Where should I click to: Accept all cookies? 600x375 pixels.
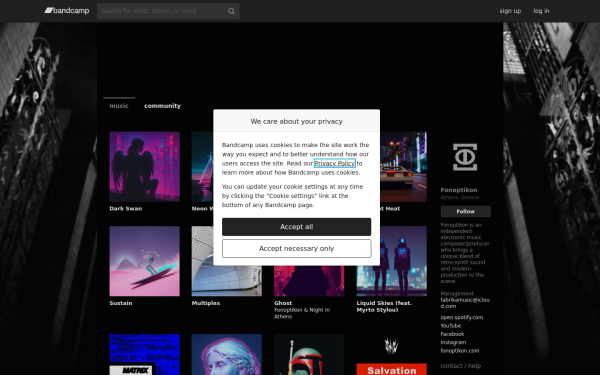click(x=297, y=227)
